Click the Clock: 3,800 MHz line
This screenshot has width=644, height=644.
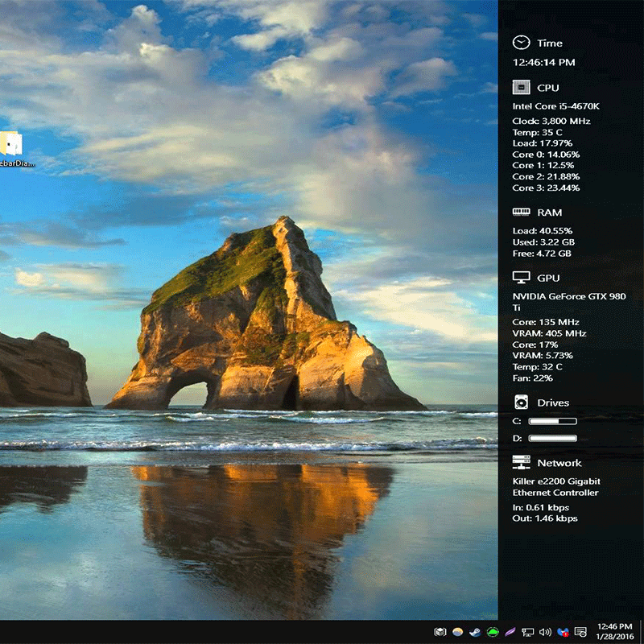tap(551, 122)
